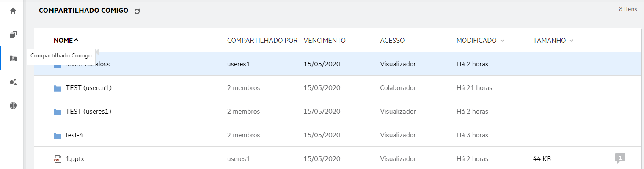Click the 1.pptx PowerPoint file icon

pyautogui.click(x=58, y=159)
